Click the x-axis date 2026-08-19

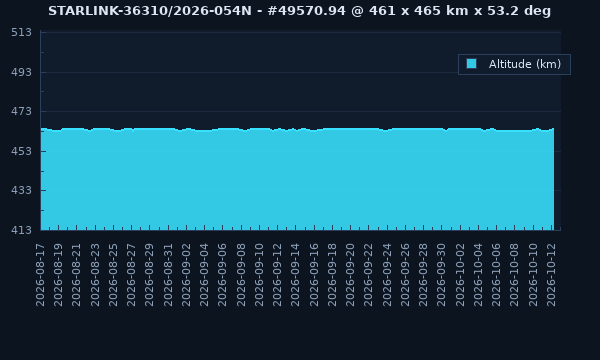pos(58,275)
